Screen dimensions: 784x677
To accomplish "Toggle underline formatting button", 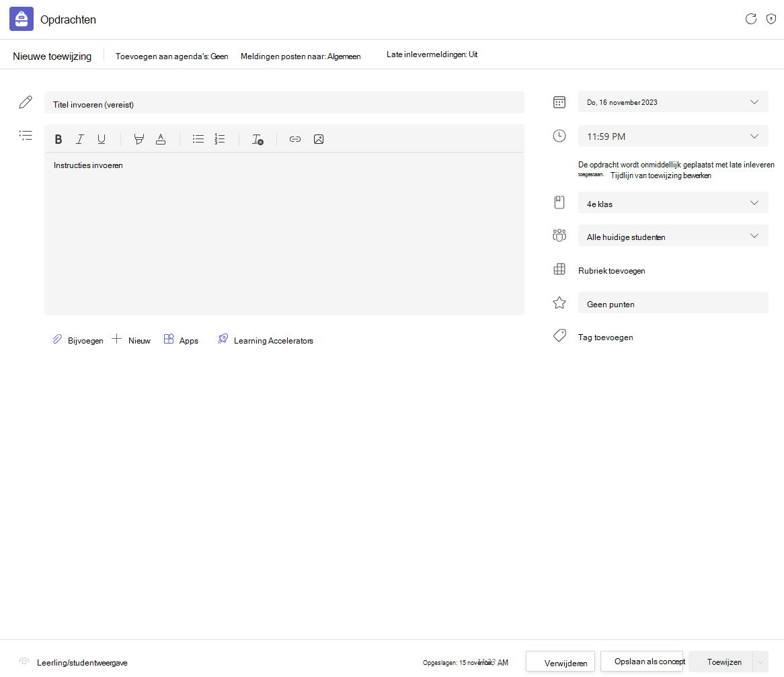I will coord(102,139).
